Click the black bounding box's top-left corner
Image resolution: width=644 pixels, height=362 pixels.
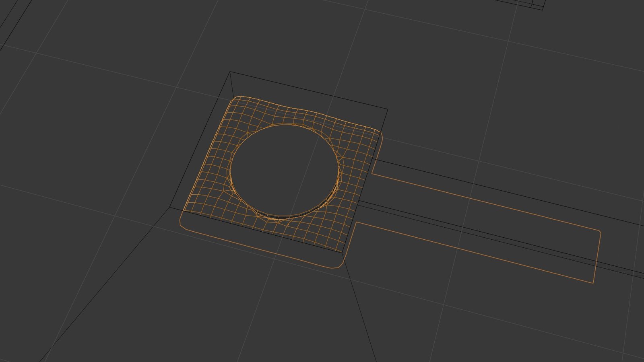pyautogui.click(x=230, y=72)
